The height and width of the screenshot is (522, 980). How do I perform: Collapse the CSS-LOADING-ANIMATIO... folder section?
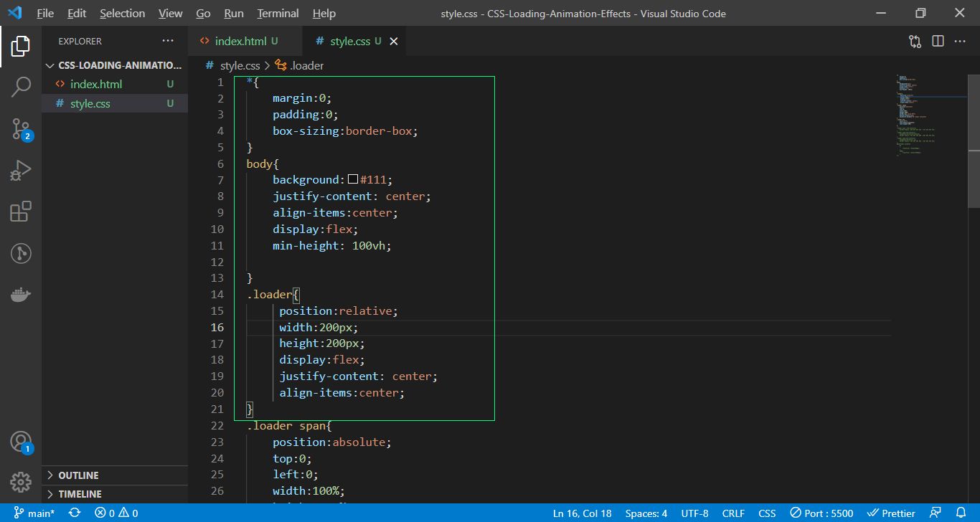click(113, 65)
